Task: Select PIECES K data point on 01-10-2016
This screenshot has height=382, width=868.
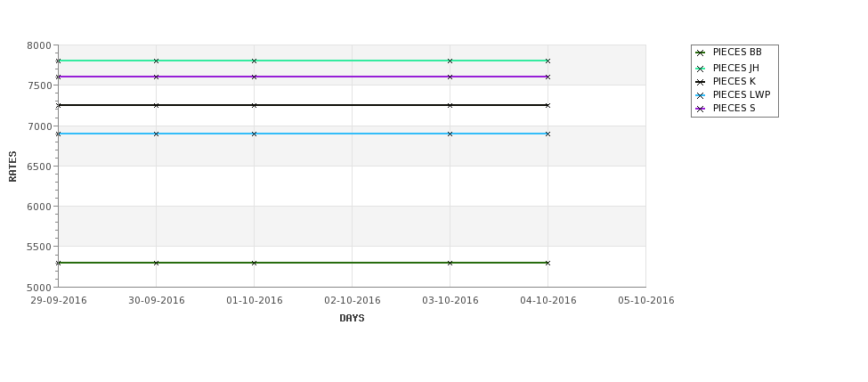Action: coord(254,105)
